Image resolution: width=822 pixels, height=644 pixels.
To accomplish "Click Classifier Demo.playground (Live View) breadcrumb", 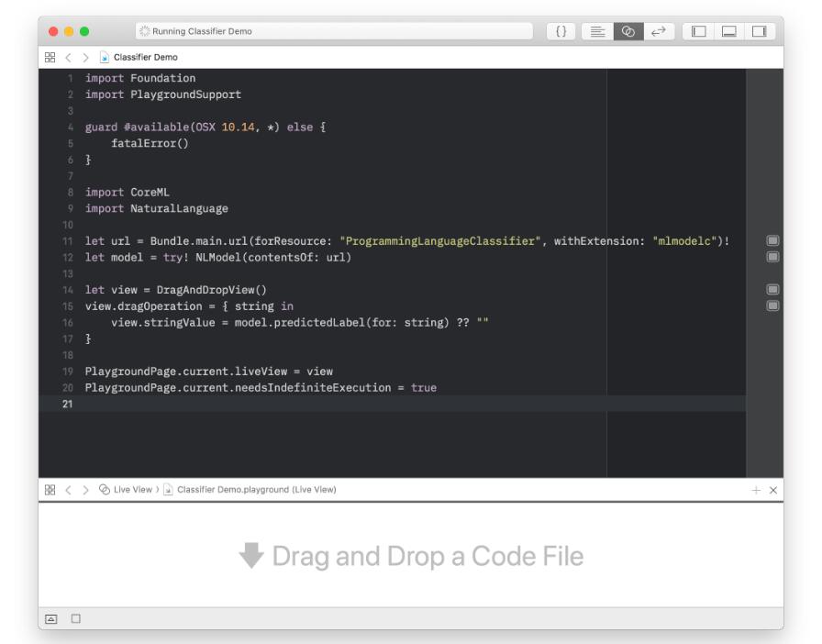I will point(255,490).
